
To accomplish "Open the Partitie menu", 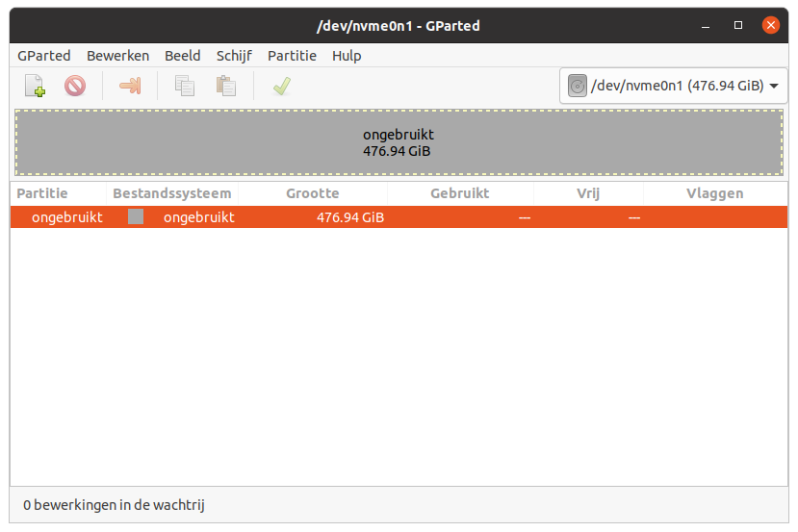I will (292, 56).
